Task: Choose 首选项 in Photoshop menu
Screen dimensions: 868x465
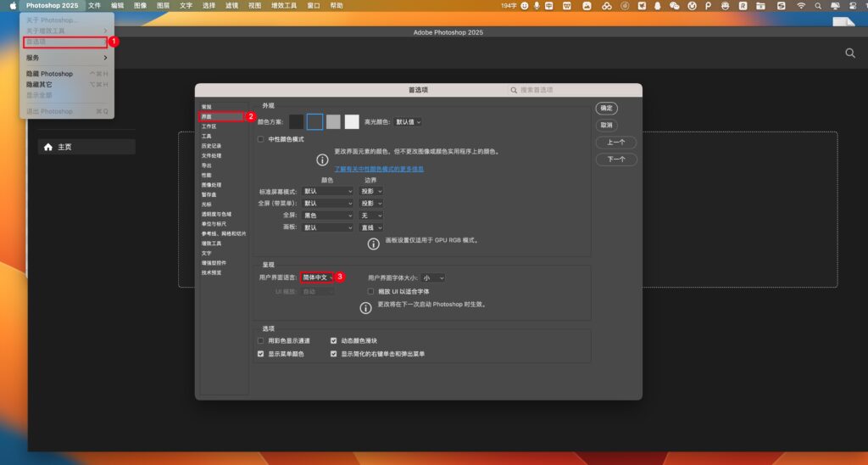Action: (x=65, y=42)
